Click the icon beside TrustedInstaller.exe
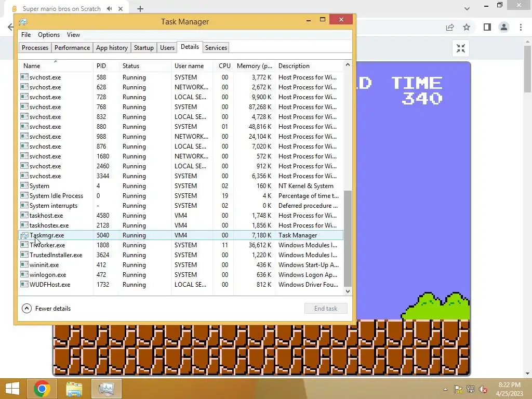Image resolution: width=532 pixels, height=399 pixels. pyautogui.click(x=24, y=255)
